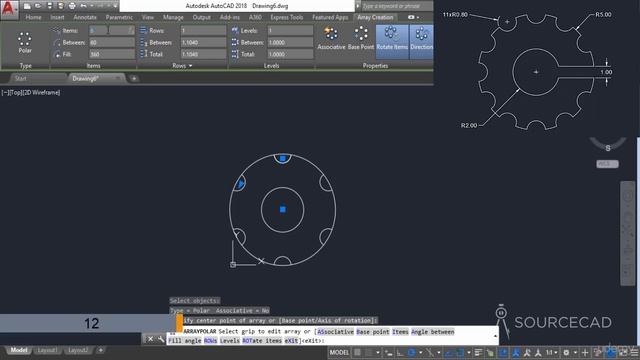Close the command line with X
Screen dimensions: 640x360
[x=150, y=339]
